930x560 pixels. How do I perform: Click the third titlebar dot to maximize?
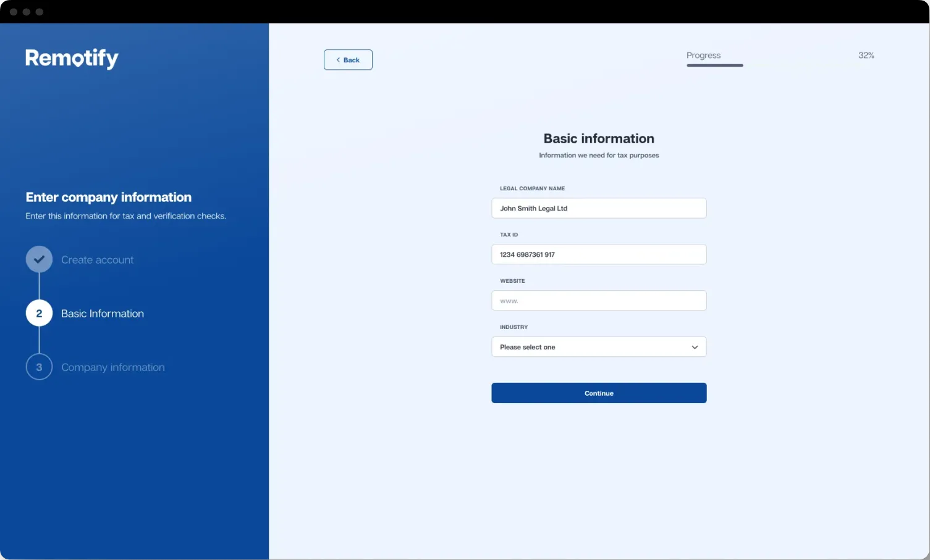pyautogui.click(x=40, y=12)
